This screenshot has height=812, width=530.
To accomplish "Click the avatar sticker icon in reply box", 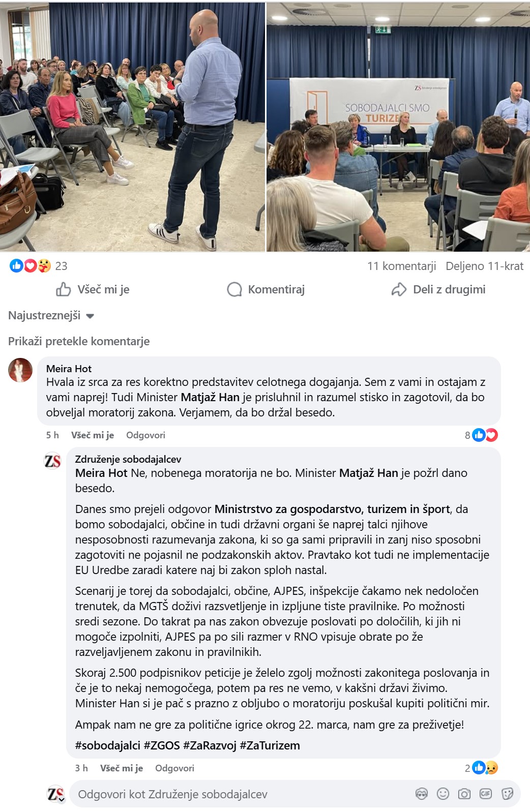I will (x=422, y=794).
